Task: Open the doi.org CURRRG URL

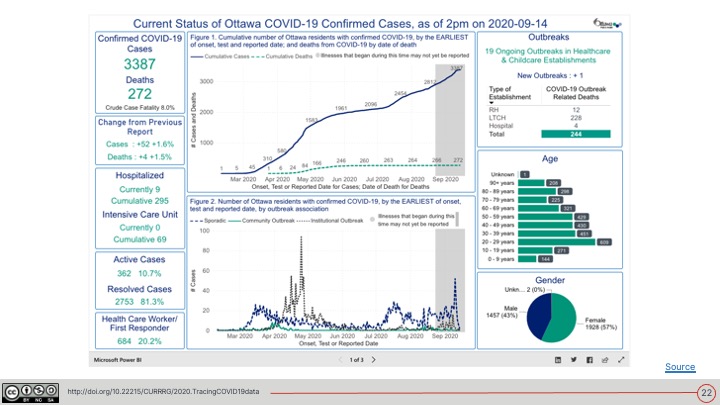Action: (163, 392)
